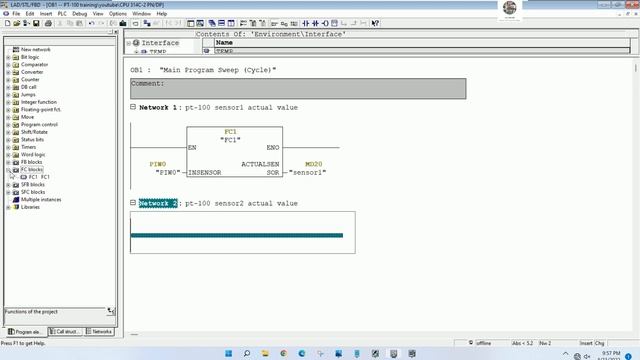Click the new network toolbar icon
This screenshot has width=640, height=360.
click(x=243, y=24)
